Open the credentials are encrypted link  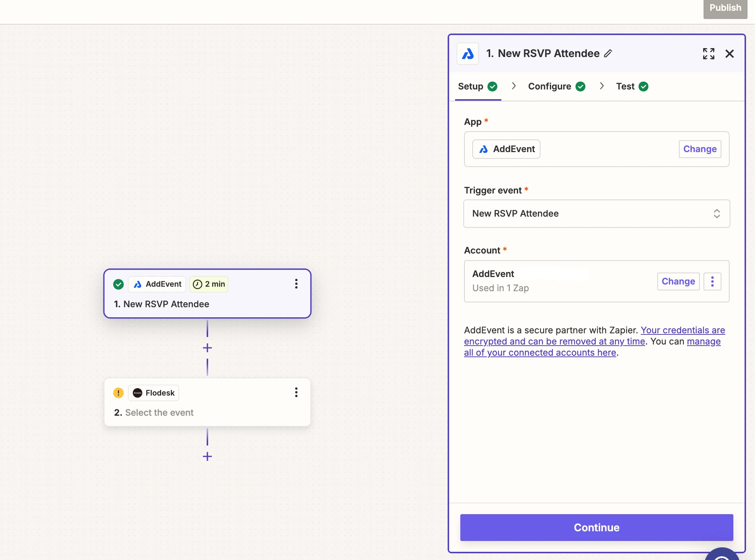(554, 341)
